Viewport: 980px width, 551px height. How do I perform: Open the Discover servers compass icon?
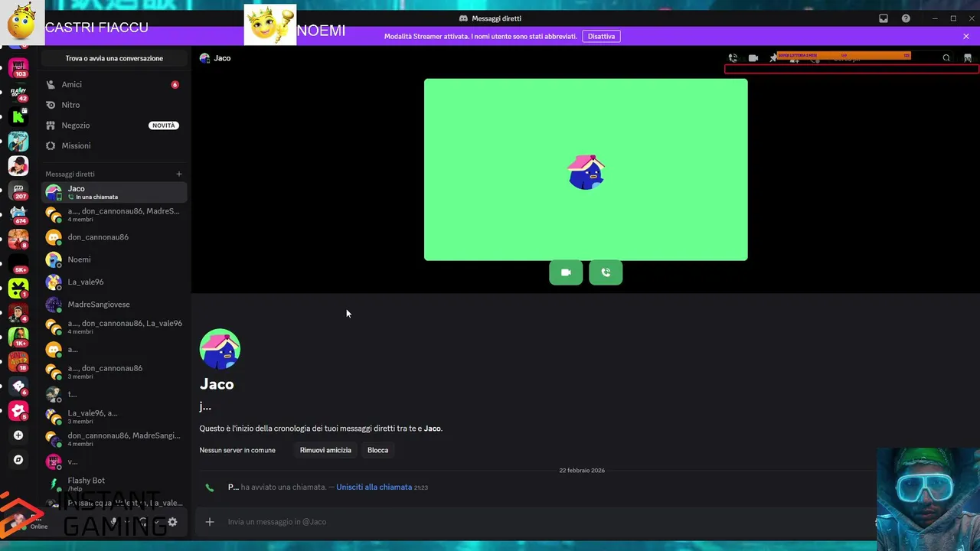(18, 460)
